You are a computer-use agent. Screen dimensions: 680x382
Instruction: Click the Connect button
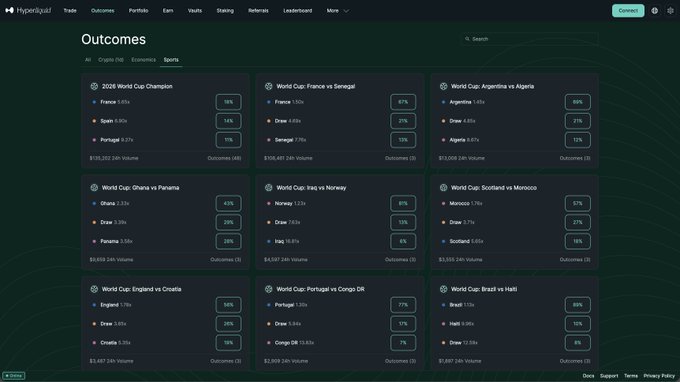[628, 10]
